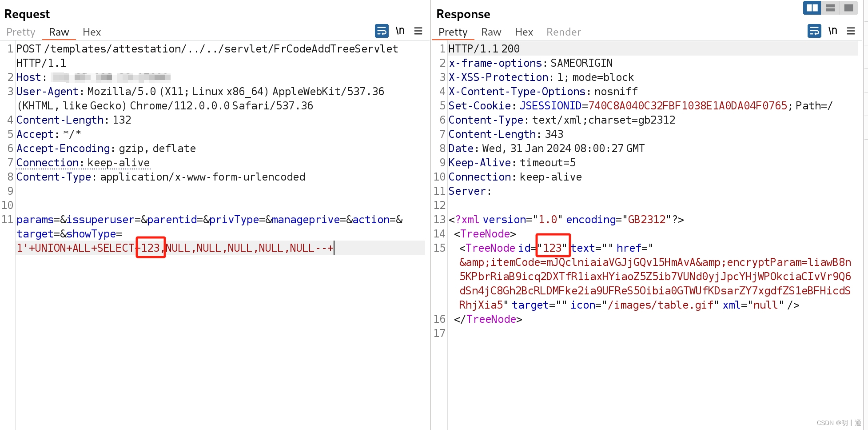Click the xml version declaration line

click(566, 220)
